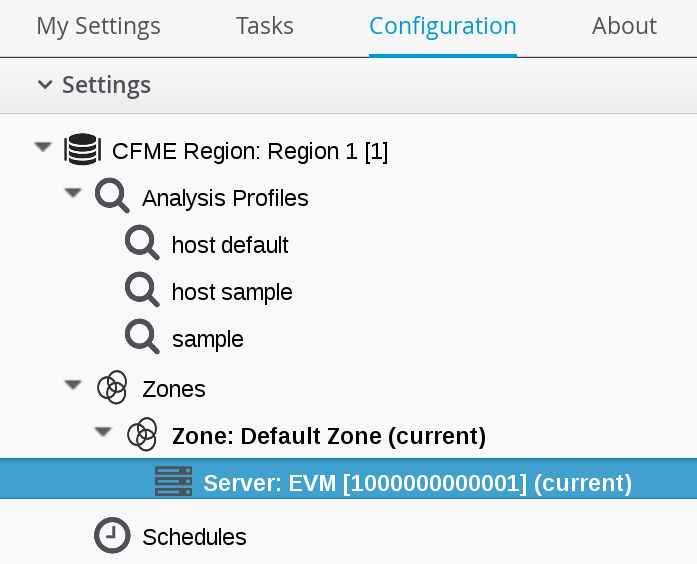Go to the About tab
The image size is (697, 564).
(x=624, y=26)
